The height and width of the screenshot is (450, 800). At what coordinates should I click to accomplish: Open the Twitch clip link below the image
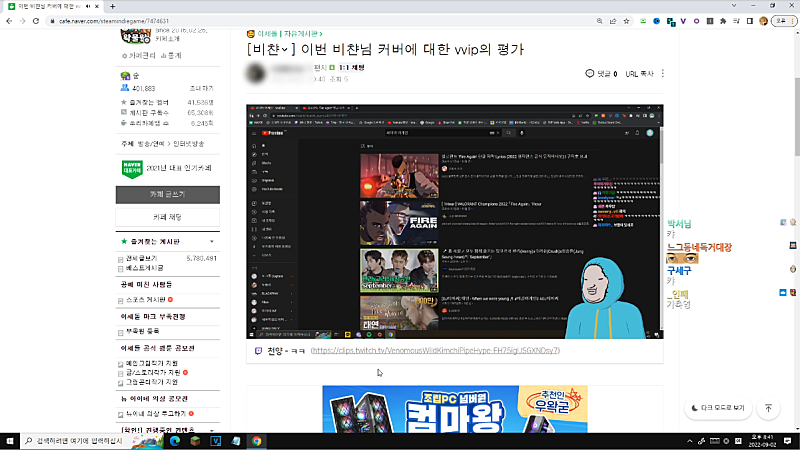pyautogui.click(x=435, y=352)
